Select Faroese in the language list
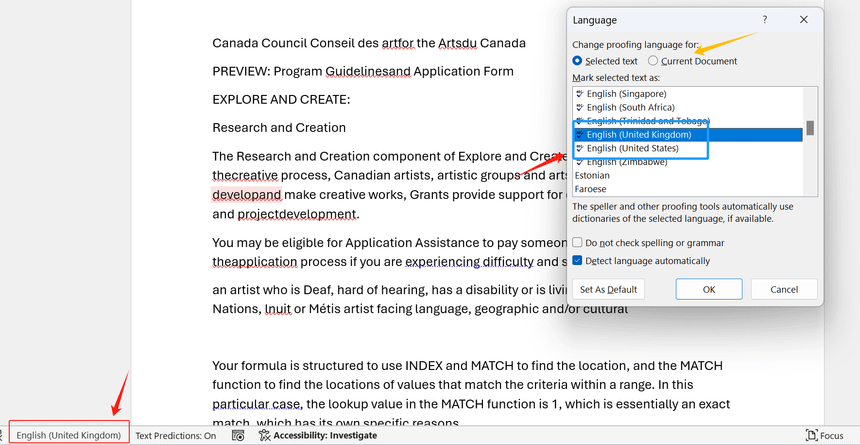The image size is (860, 445). pos(593,189)
